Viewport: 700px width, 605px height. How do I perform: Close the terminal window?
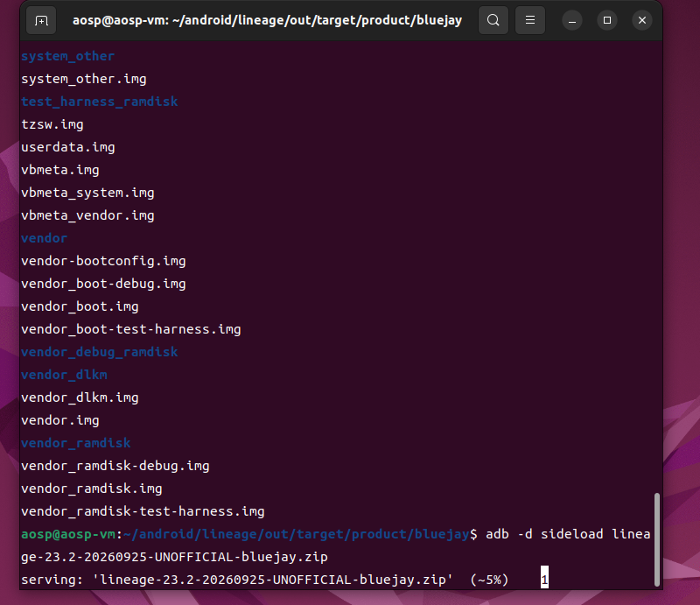click(642, 20)
